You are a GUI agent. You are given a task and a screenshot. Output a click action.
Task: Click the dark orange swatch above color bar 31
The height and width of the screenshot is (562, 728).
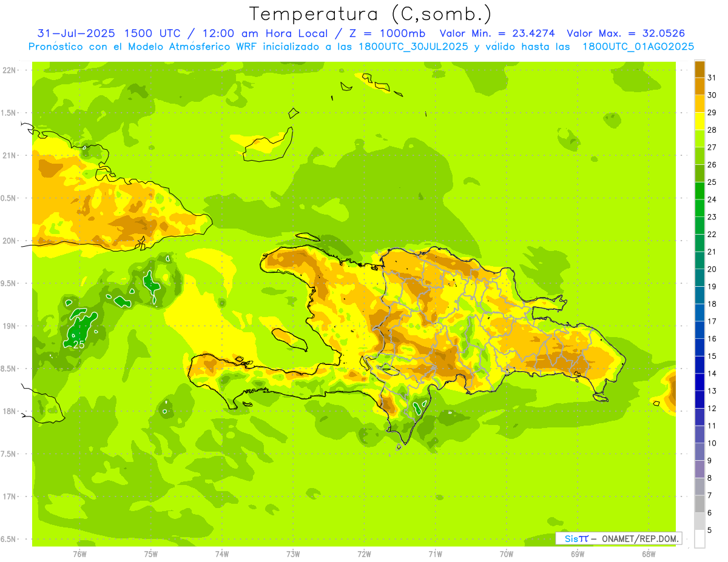[700, 69]
